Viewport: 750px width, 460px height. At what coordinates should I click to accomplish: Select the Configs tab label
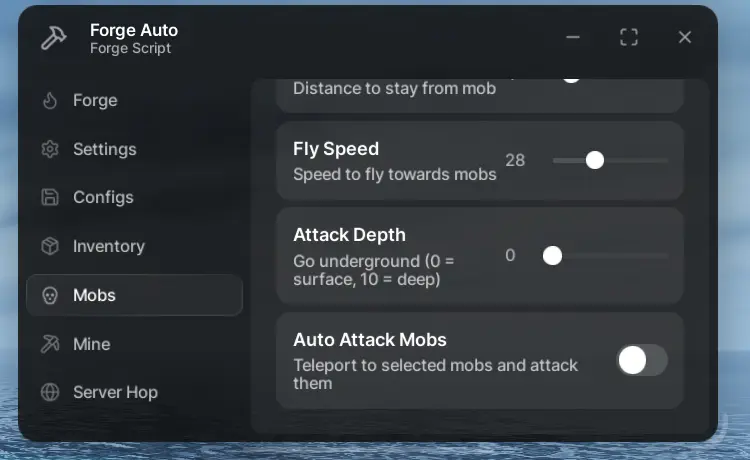(x=104, y=198)
